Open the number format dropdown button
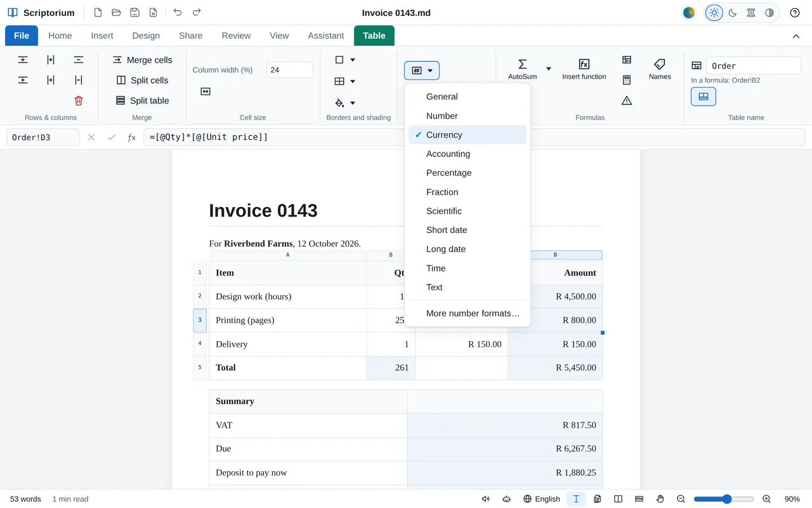The image size is (812, 508). [x=422, y=70]
